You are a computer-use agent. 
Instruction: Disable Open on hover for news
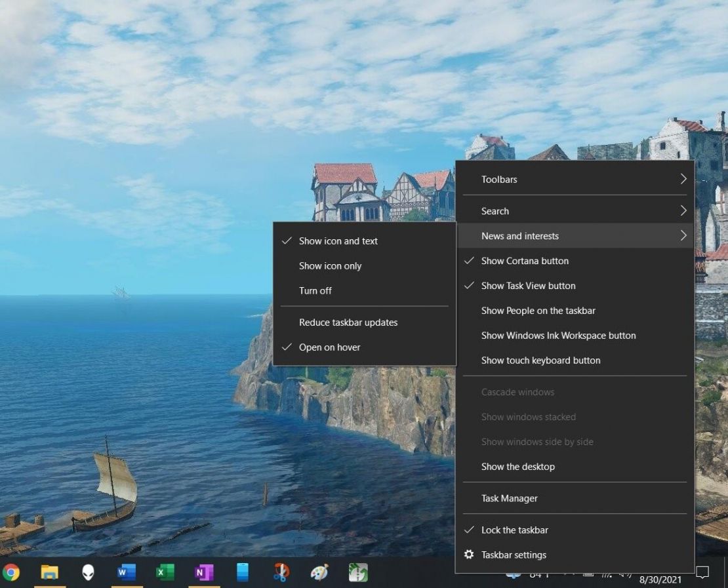click(329, 347)
